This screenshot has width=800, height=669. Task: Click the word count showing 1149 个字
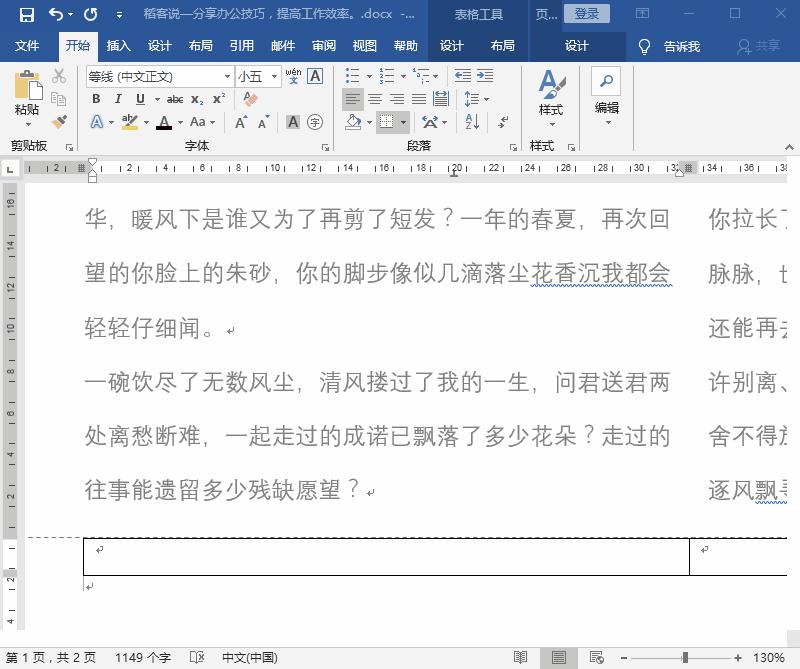click(x=144, y=658)
